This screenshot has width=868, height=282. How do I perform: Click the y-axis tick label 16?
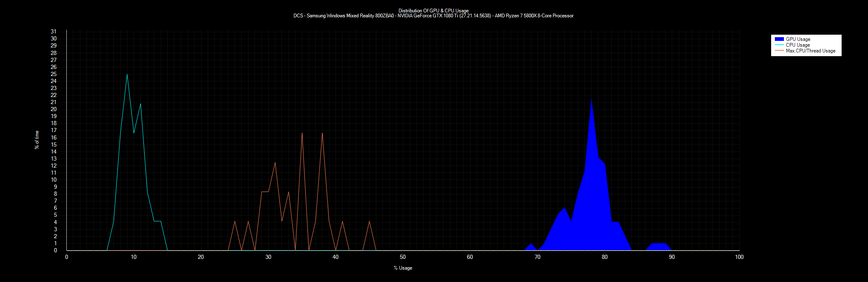tap(54, 137)
